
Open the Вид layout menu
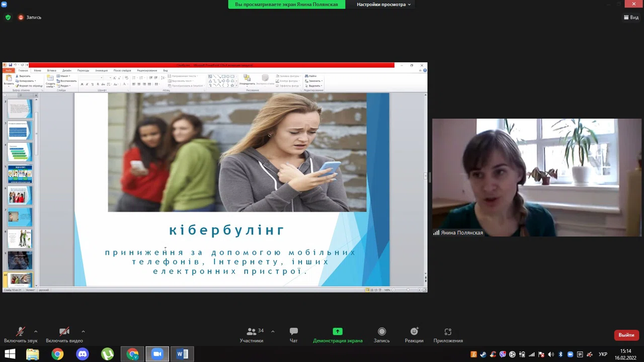coord(631,17)
